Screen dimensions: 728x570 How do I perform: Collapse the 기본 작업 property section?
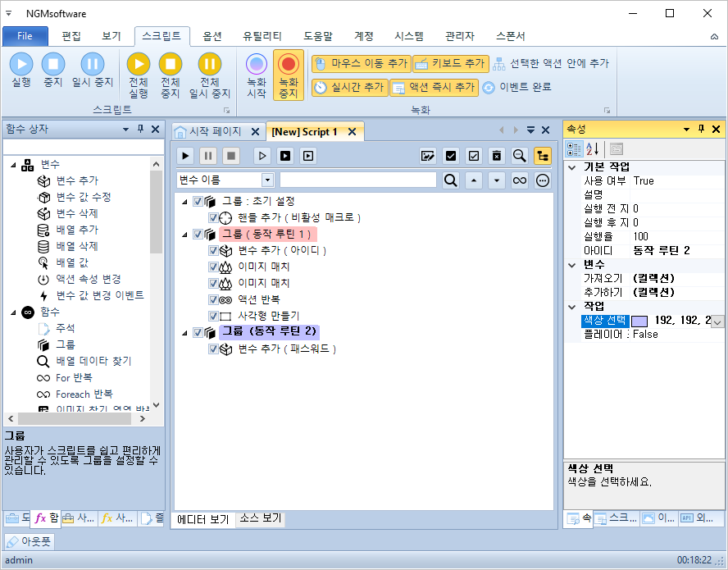[572, 167]
